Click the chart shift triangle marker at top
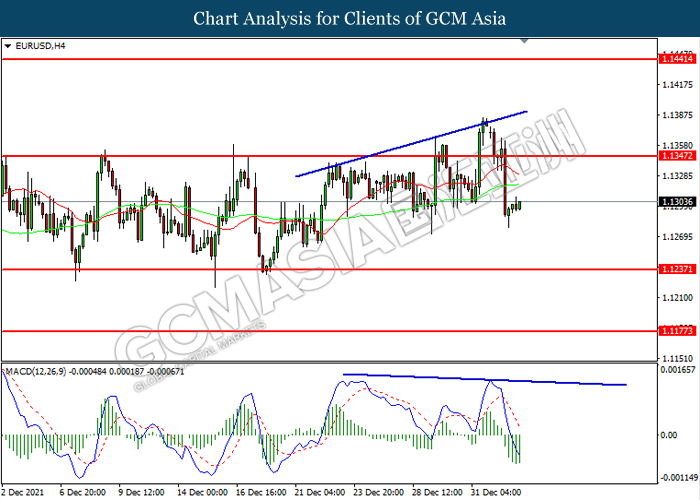 (x=525, y=41)
